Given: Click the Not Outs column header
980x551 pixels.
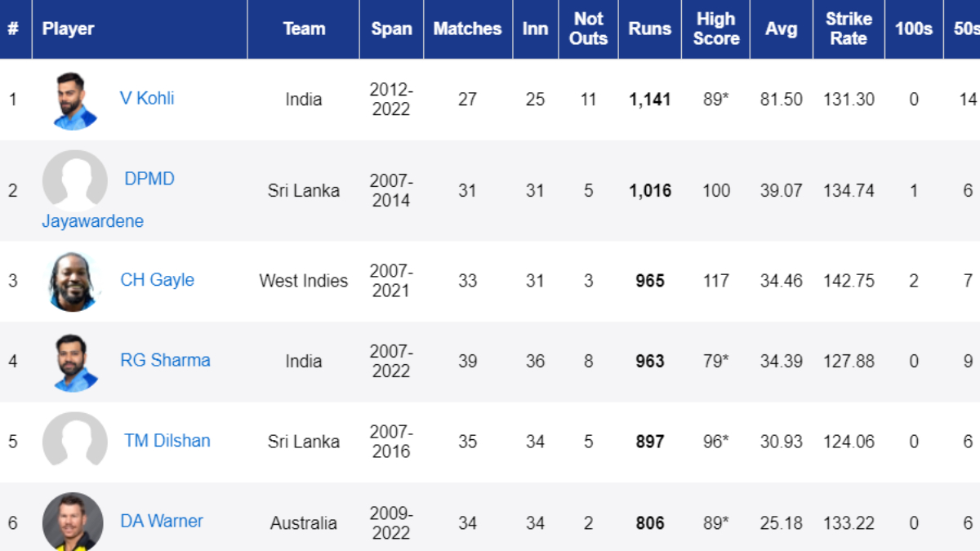Looking at the screenshot, I should point(588,29).
